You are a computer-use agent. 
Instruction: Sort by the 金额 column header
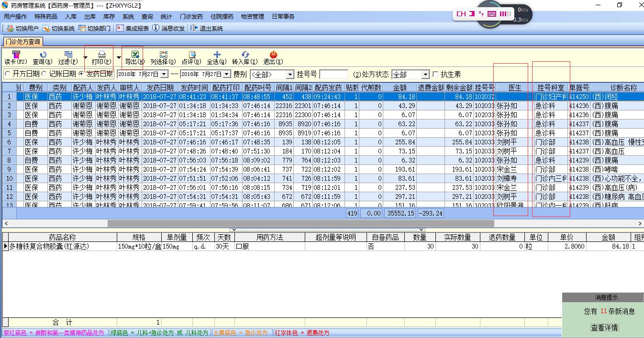point(400,87)
